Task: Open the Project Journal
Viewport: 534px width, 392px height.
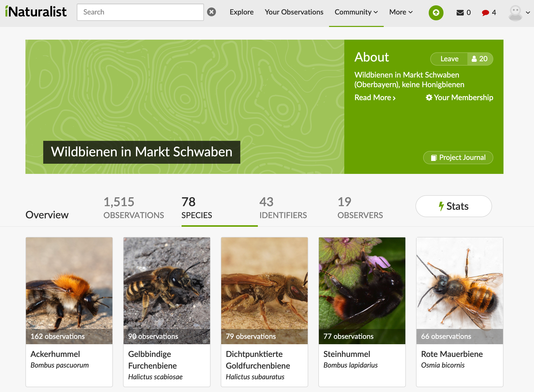Action: pos(458,158)
